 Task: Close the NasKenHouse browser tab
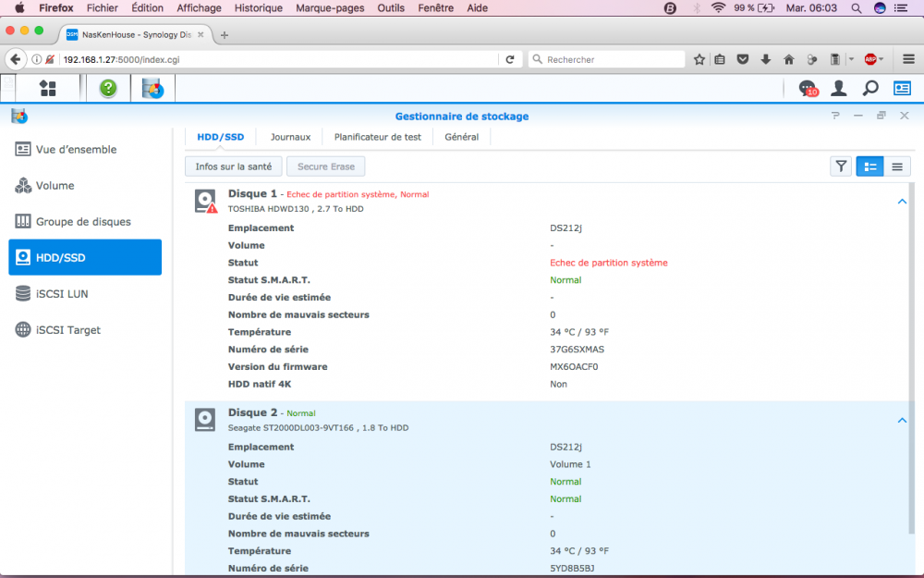pos(201,34)
